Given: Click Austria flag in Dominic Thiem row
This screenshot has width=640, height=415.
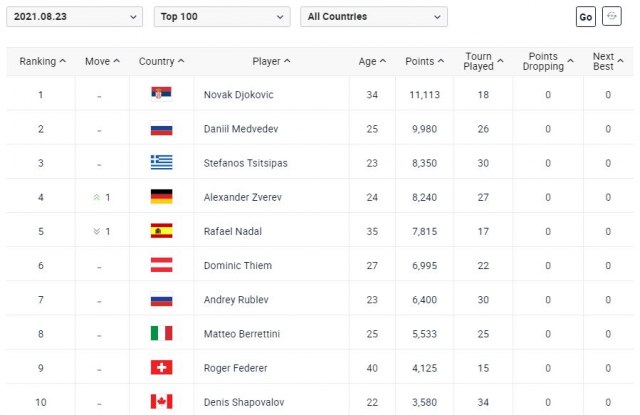Looking at the screenshot, I should (161, 265).
